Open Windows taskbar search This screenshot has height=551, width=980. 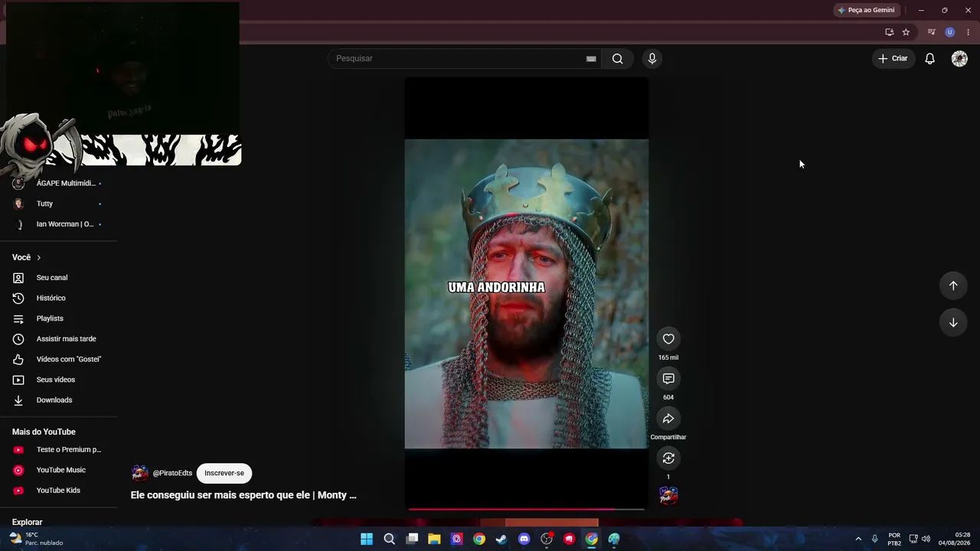pyautogui.click(x=389, y=539)
